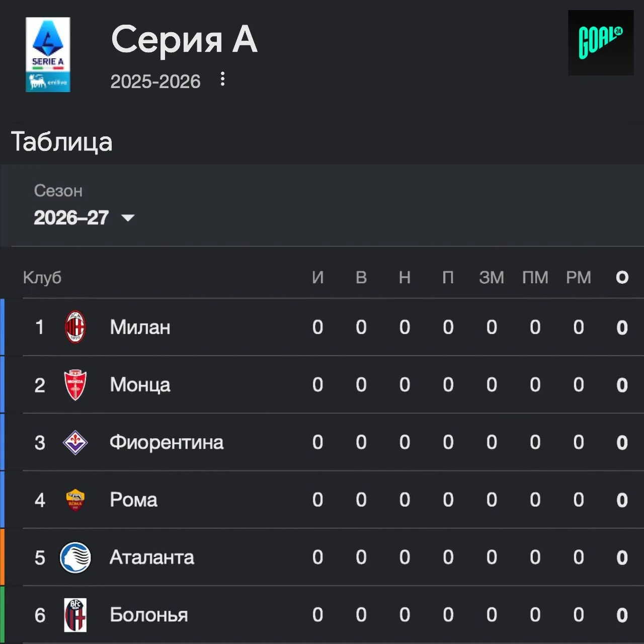Click the Serie A league logo
644x644 pixels.
[48, 54]
